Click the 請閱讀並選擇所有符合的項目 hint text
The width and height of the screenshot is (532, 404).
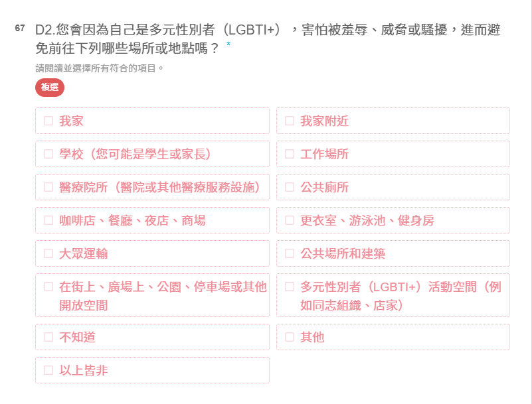100,68
